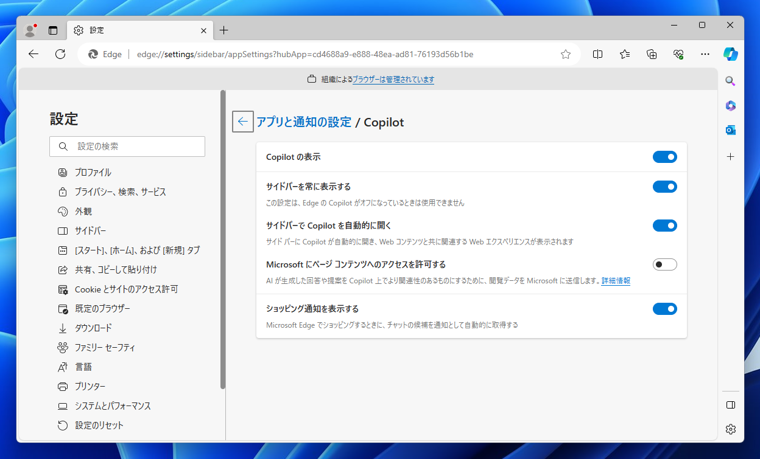The image size is (760, 459).
Task: Close the 設定 tab
Action: coord(204,31)
